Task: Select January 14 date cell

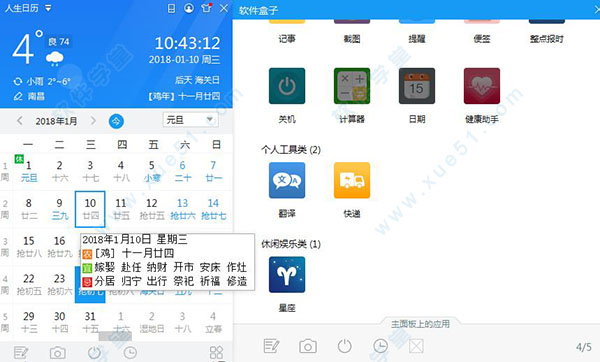Action: click(x=214, y=209)
